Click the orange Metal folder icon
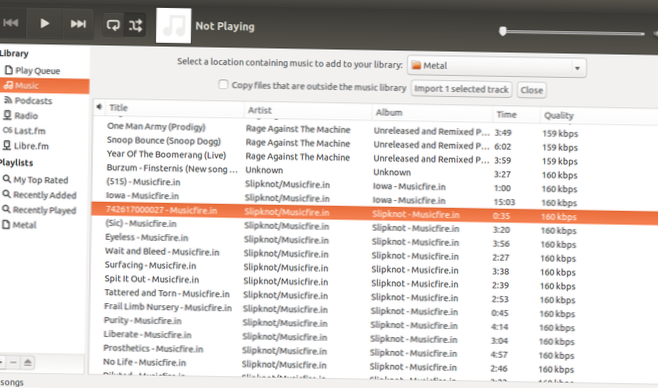The image size is (658, 388). [416, 65]
